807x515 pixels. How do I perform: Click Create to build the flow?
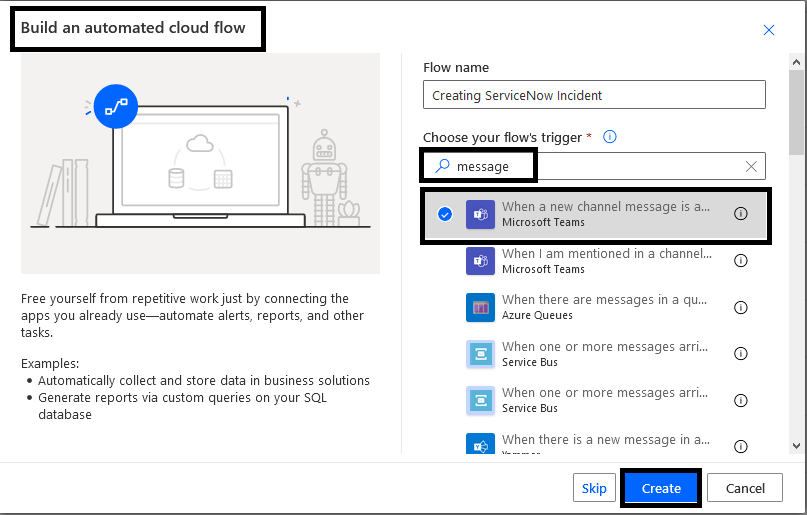pos(661,488)
